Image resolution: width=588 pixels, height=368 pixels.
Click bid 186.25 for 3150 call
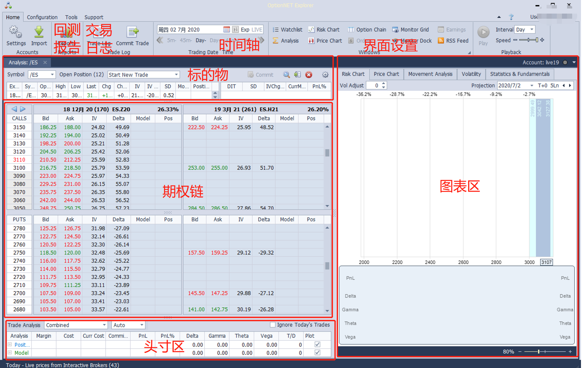(x=48, y=127)
